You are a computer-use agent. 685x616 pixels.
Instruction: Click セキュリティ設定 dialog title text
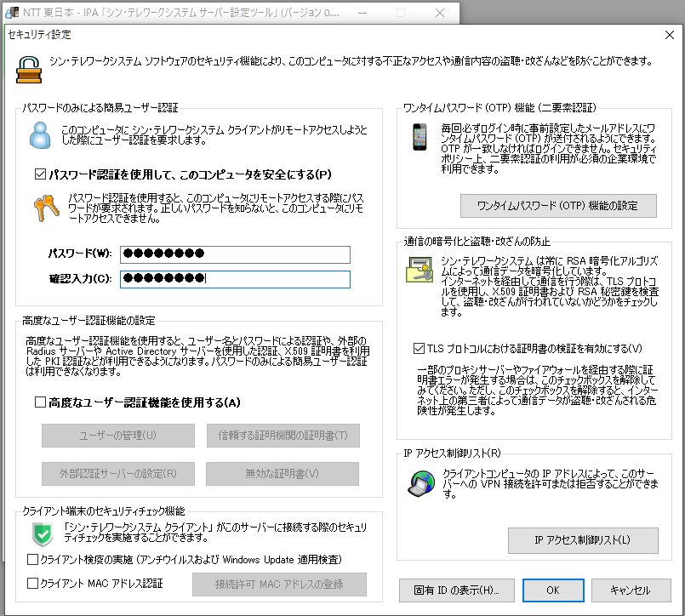click(39, 35)
